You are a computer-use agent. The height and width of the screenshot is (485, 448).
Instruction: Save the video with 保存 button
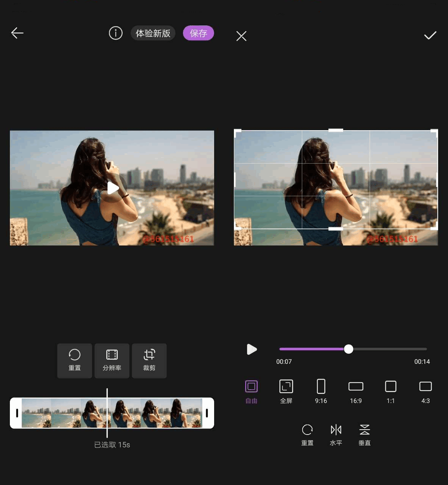199,33
